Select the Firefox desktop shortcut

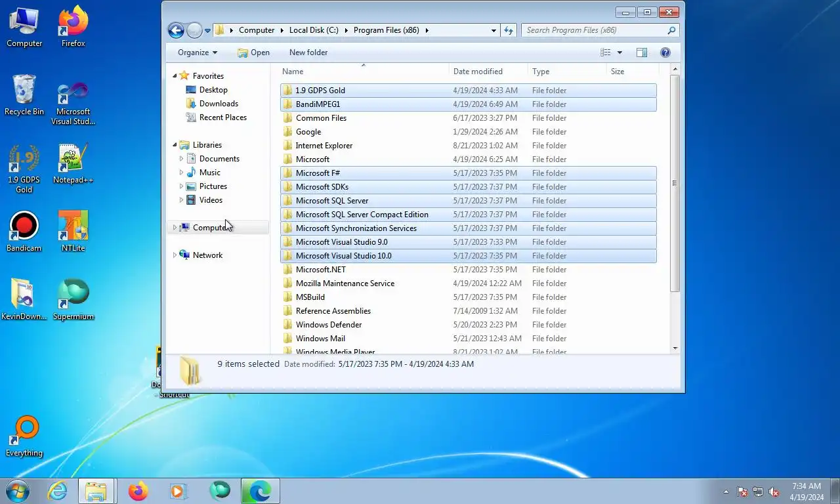coord(73,28)
